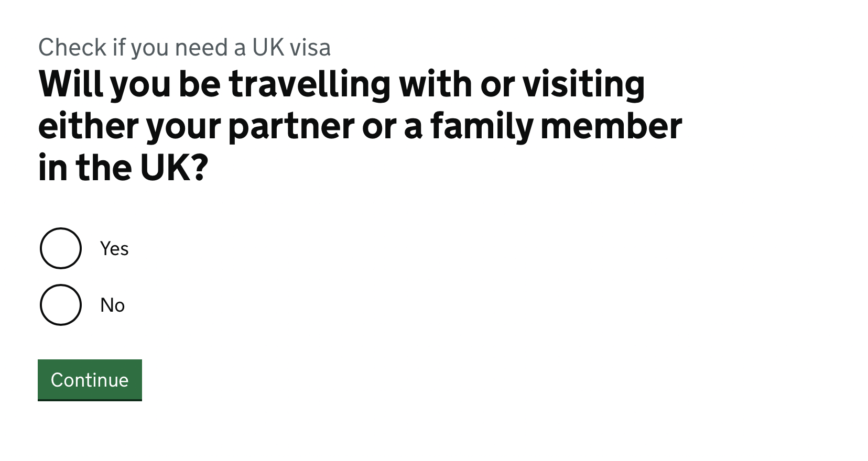
Task: Select the Yes radio button
Action: (x=61, y=248)
